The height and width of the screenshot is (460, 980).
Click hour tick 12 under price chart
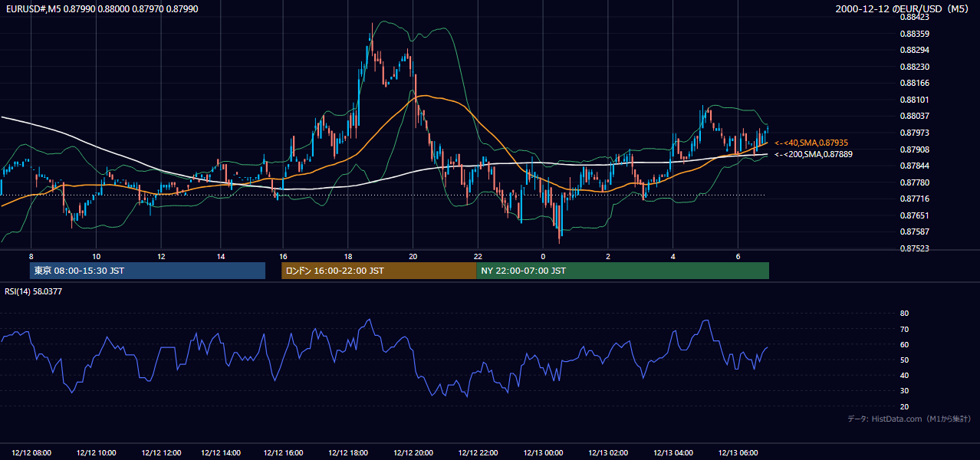(x=161, y=256)
